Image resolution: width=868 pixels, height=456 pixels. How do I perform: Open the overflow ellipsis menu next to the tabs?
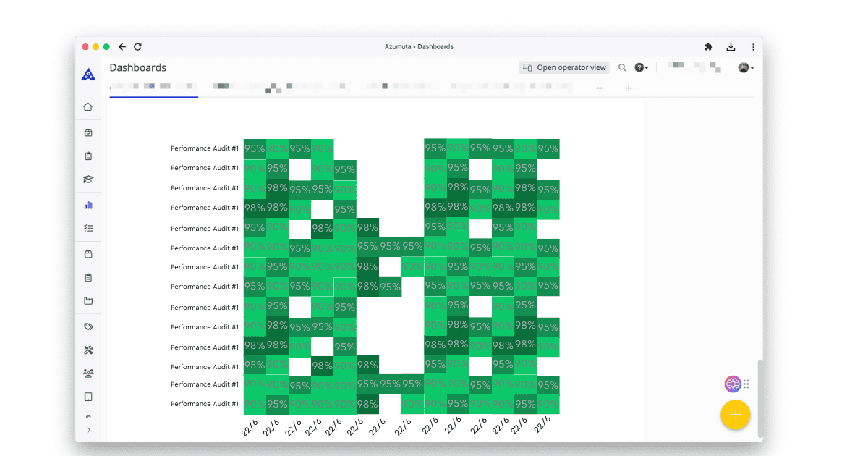point(600,88)
